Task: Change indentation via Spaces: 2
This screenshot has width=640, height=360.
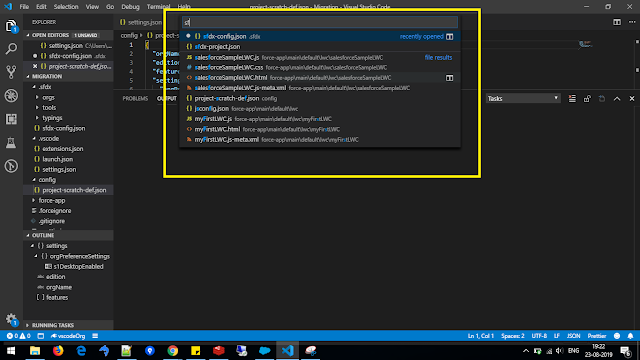Action: [x=513, y=336]
